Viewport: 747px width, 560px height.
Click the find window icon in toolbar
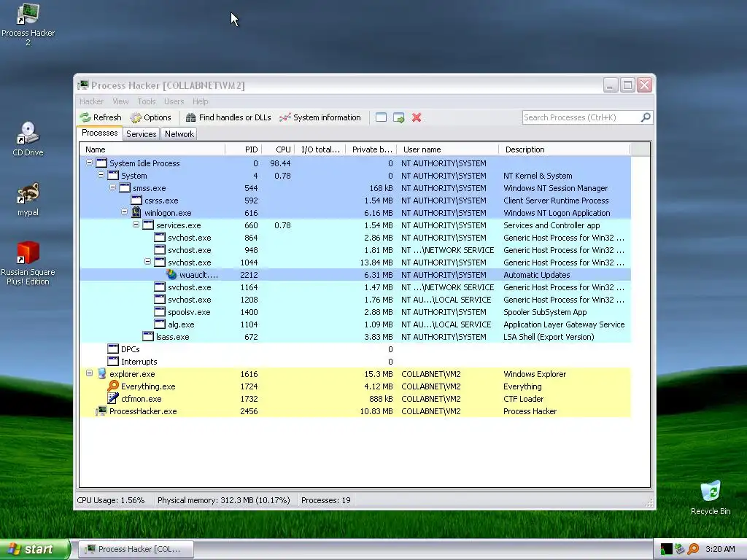381,117
